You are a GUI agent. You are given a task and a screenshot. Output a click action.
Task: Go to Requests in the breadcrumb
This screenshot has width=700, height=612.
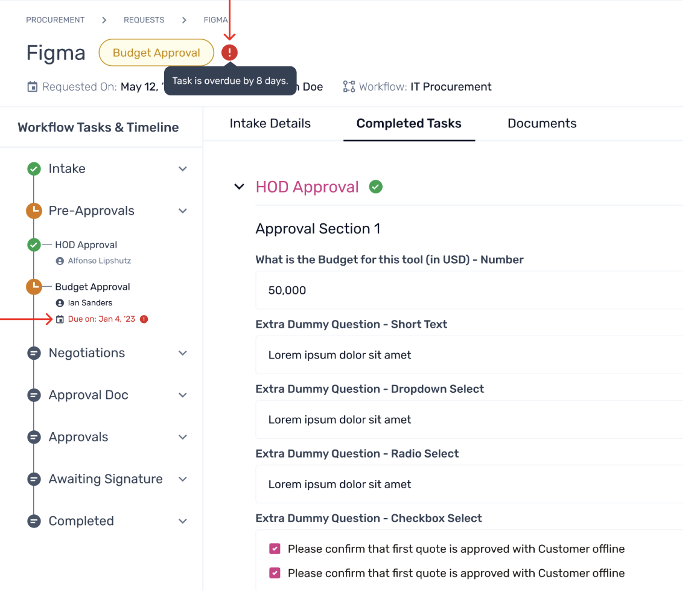[144, 20]
